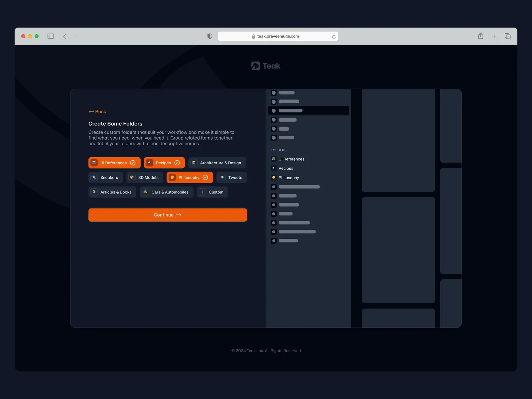Deselect the UI References folder chip
532x399 pixels.
(114, 163)
